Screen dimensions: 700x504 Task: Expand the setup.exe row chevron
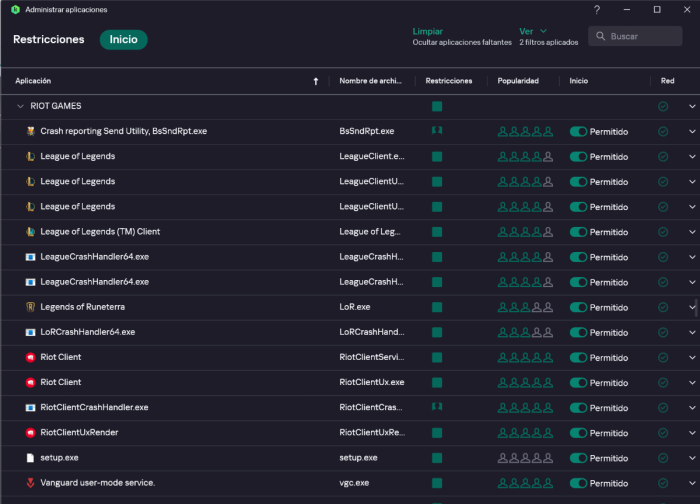point(691,457)
